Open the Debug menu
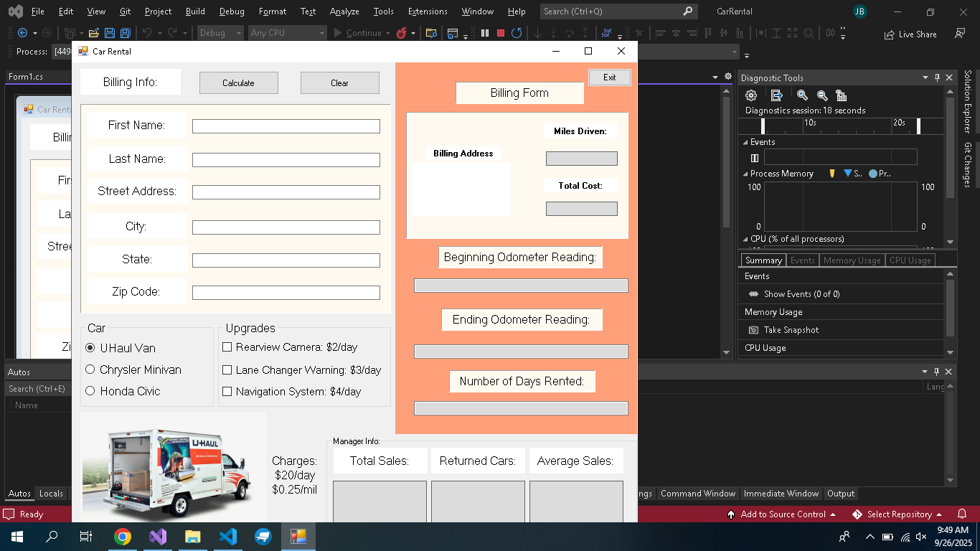 point(231,11)
